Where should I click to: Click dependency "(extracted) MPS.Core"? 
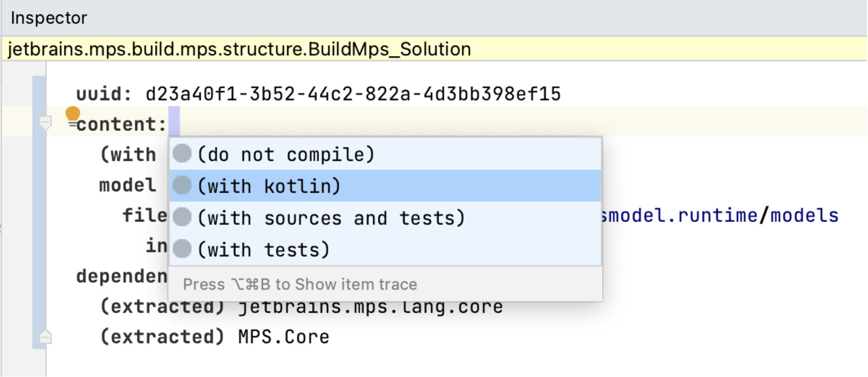click(214, 336)
